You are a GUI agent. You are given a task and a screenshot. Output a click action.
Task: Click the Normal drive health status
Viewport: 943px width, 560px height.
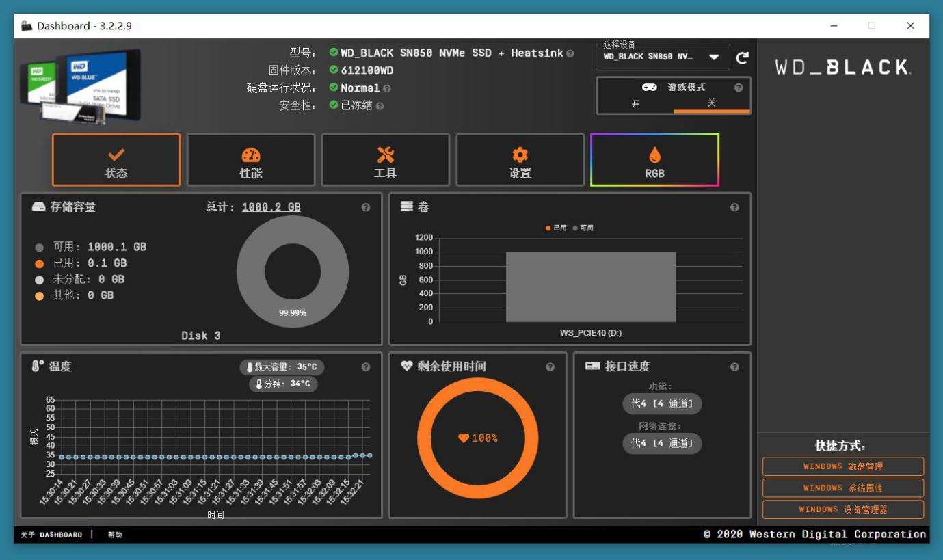pyautogui.click(x=360, y=88)
